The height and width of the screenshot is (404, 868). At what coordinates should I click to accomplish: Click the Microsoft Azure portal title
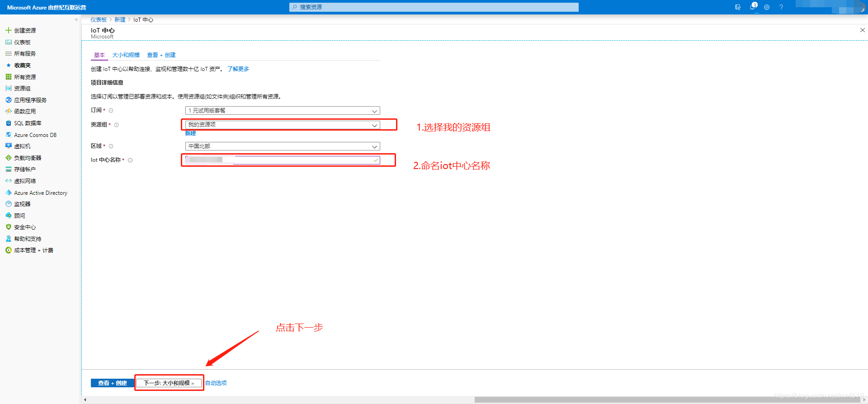coord(47,8)
